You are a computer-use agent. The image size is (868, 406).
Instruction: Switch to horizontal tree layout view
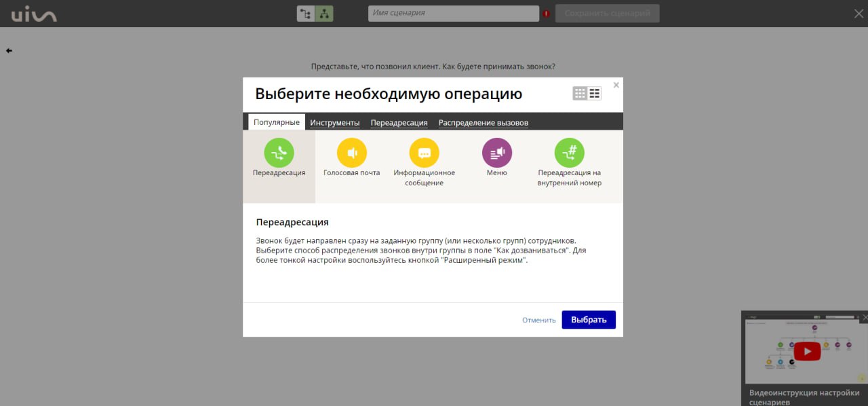pos(306,14)
